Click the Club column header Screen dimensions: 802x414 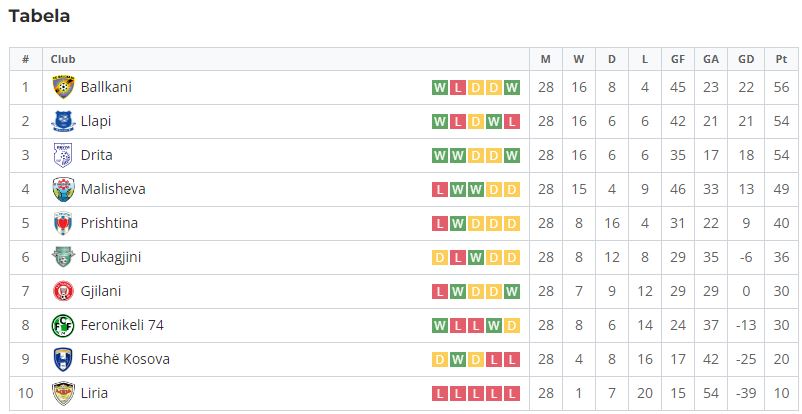click(63, 59)
